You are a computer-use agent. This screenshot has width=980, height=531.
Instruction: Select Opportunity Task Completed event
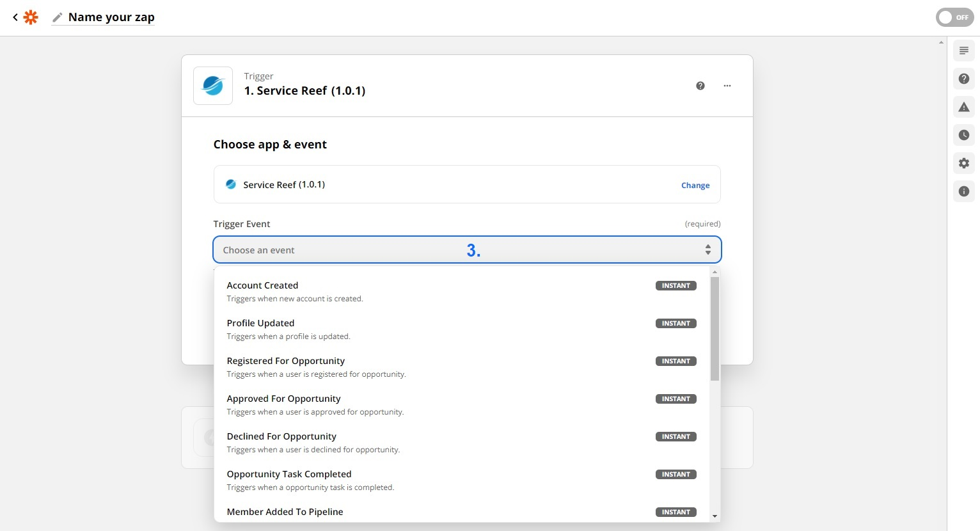461,480
